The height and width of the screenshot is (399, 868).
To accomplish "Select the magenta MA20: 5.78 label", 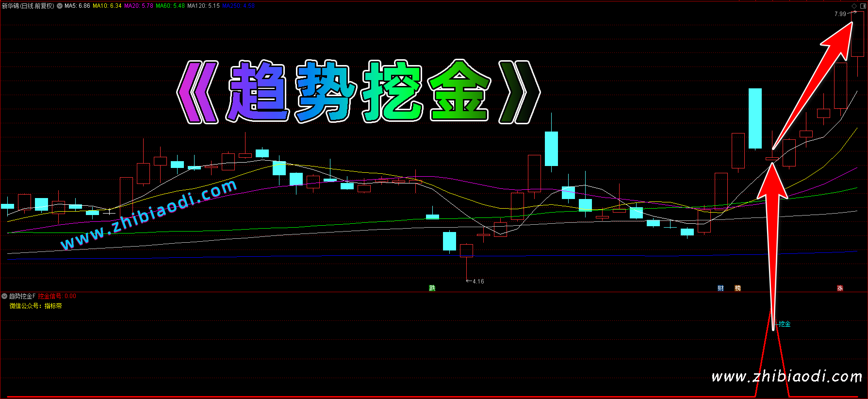I will (139, 6).
